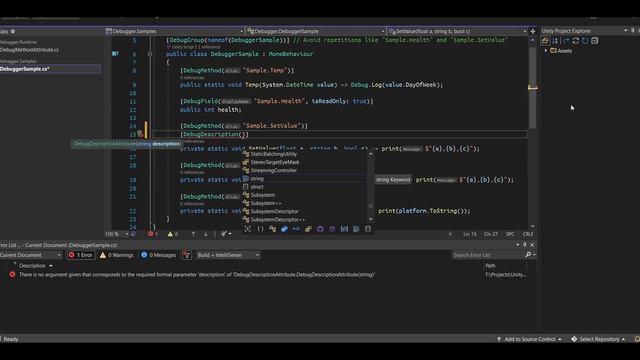Select the string keyword completion item
The height and width of the screenshot is (360, 640).
coord(306,179)
